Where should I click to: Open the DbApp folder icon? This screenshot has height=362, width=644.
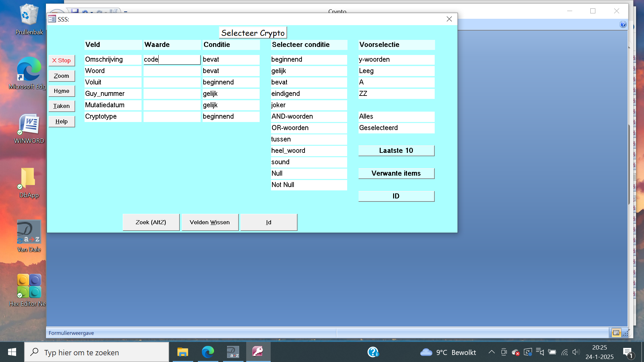click(x=28, y=178)
